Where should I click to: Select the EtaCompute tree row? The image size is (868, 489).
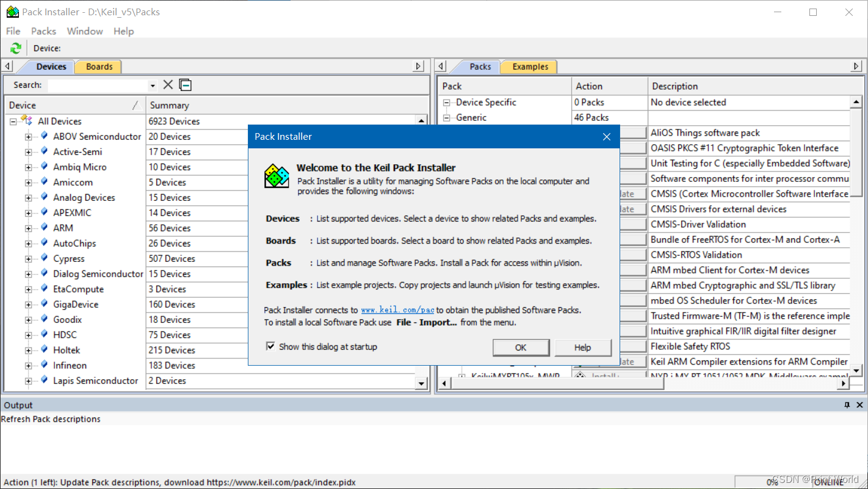pyautogui.click(x=78, y=289)
